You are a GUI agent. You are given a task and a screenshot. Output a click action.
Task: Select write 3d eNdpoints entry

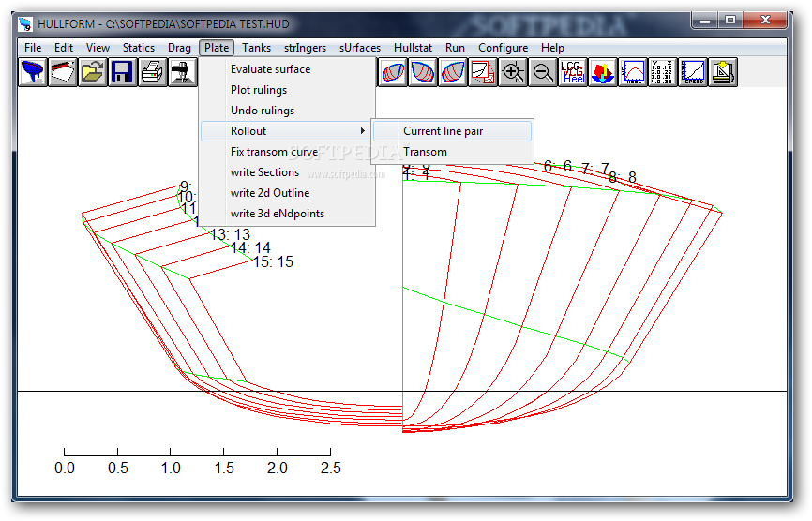(x=288, y=215)
